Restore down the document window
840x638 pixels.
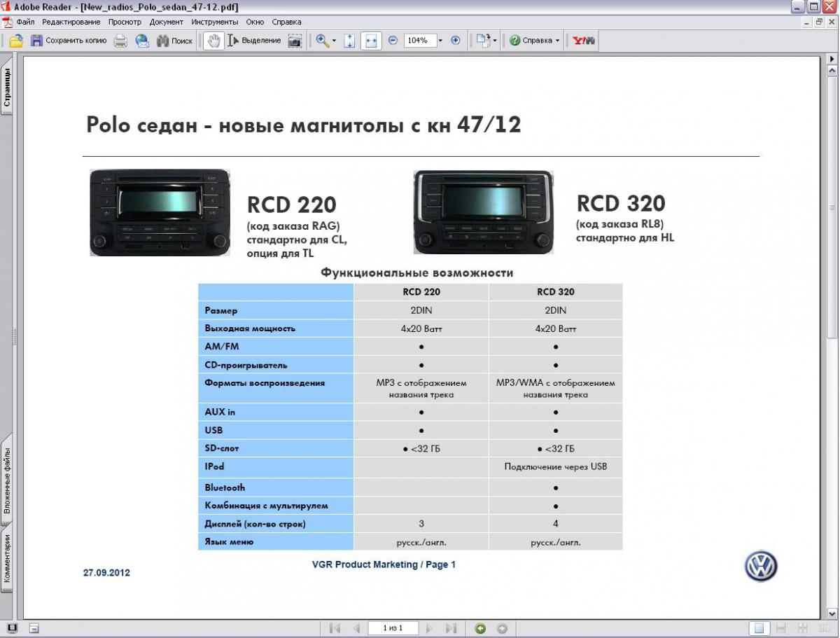click(818, 22)
